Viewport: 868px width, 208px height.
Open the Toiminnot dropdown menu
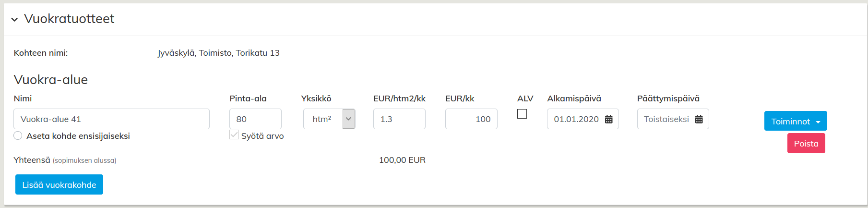pyautogui.click(x=795, y=121)
